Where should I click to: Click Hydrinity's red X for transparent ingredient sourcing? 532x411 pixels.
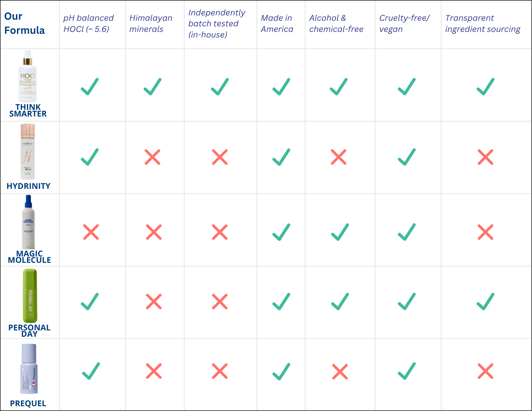(485, 157)
